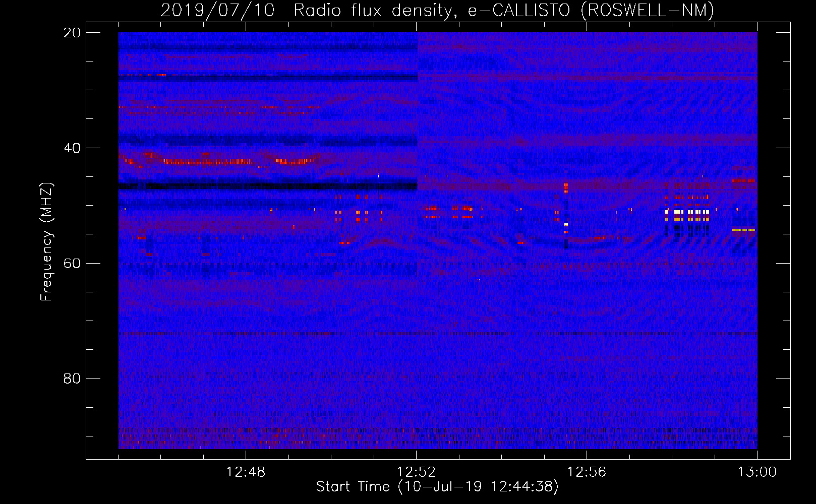Click the '12:48' time tick label
Viewport: 816px width, 504px height.
(x=246, y=472)
